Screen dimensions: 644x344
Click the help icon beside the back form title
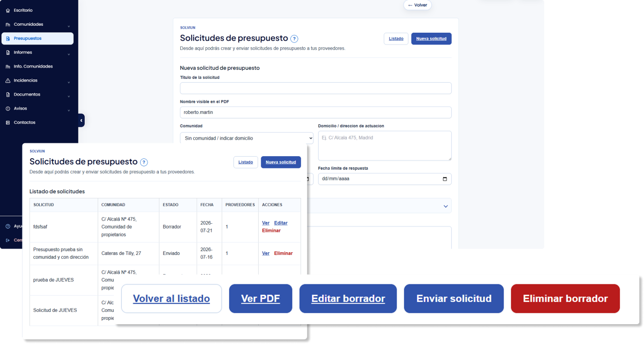click(x=294, y=39)
